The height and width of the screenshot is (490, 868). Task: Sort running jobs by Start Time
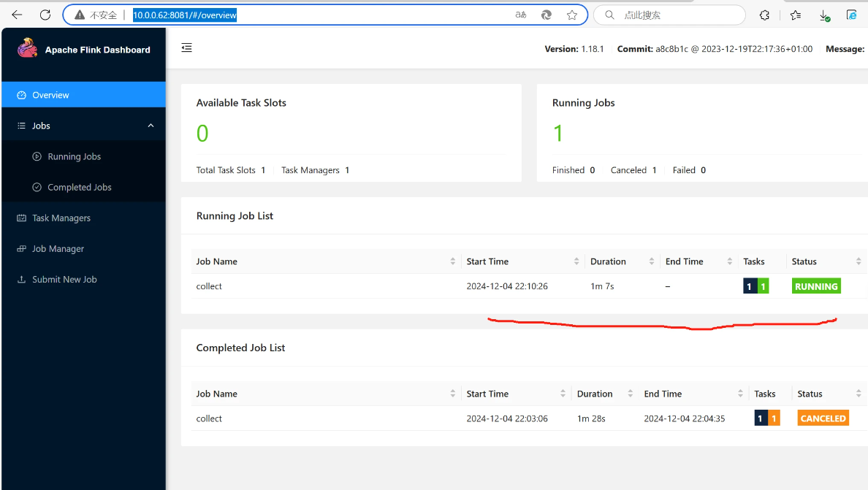[487, 261]
